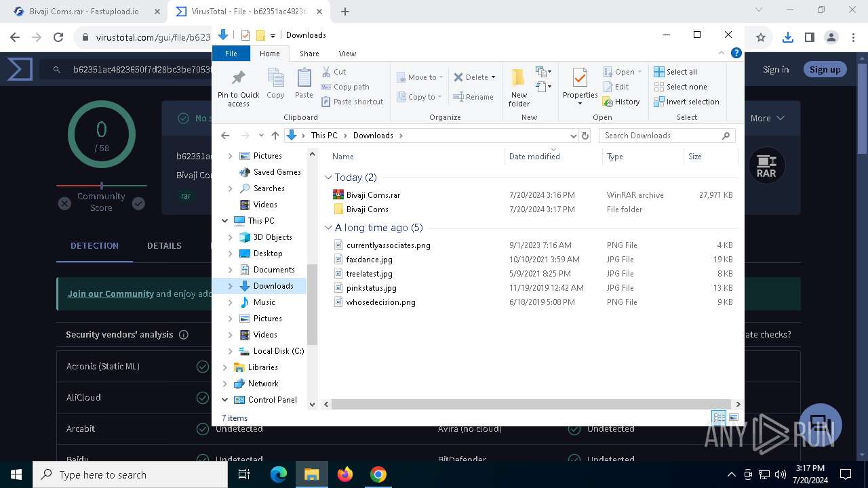Click the Paste ribbon icon
868x488 pixels.
tap(304, 84)
